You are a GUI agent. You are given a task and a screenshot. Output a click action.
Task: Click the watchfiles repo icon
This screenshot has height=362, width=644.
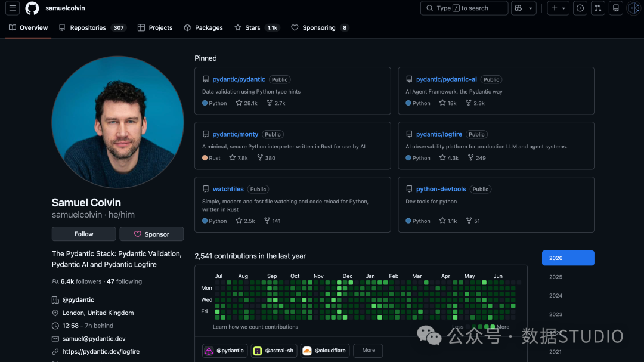[206, 189]
